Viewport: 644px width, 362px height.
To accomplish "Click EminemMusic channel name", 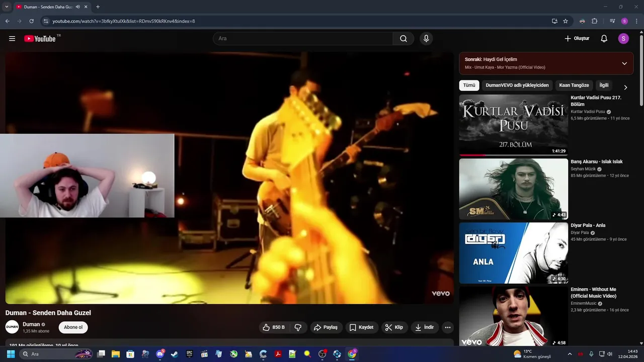I will (x=584, y=303).
